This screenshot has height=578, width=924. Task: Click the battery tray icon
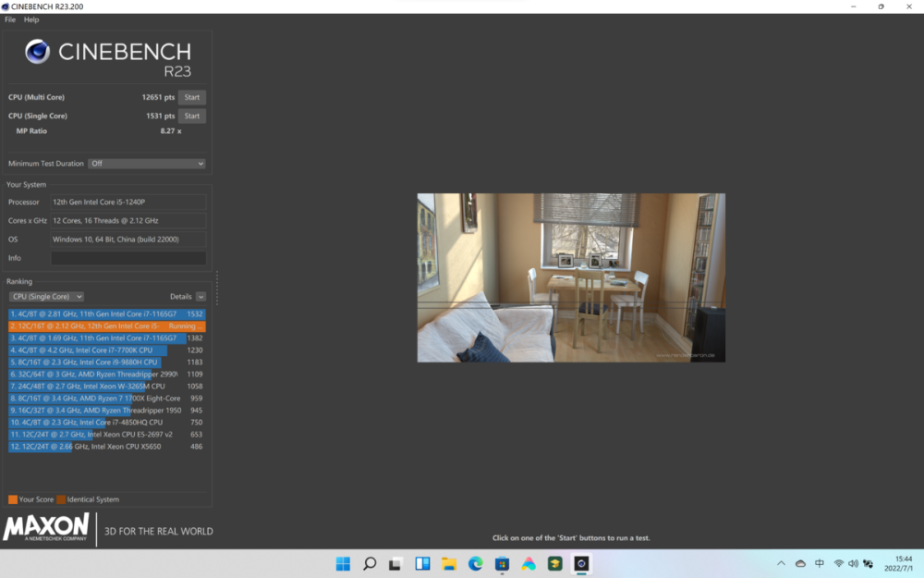pyautogui.click(x=868, y=564)
